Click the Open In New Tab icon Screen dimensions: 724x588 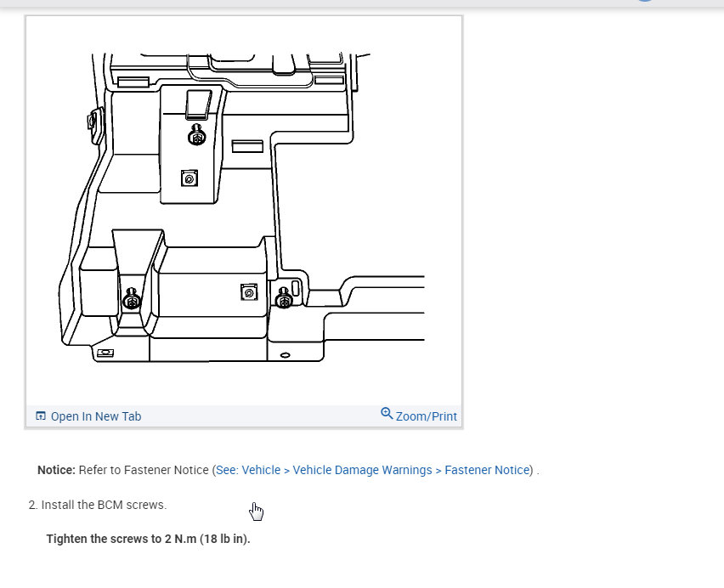(41, 416)
